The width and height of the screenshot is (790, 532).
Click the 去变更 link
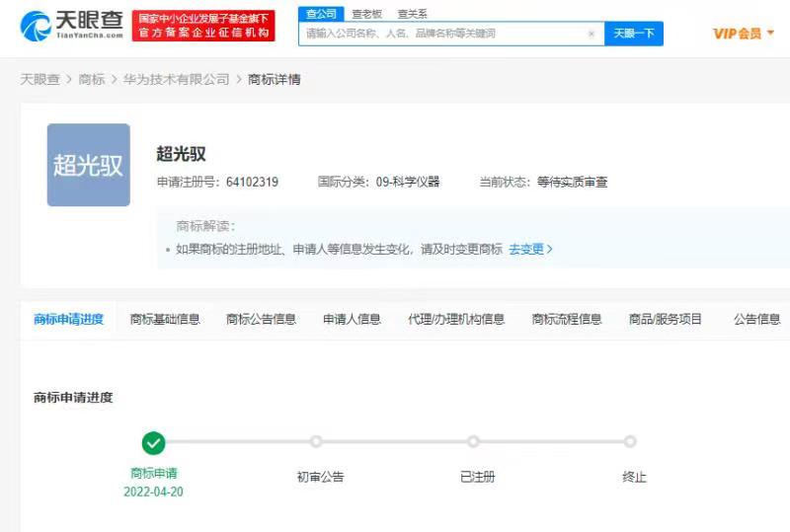coord(530,249)
